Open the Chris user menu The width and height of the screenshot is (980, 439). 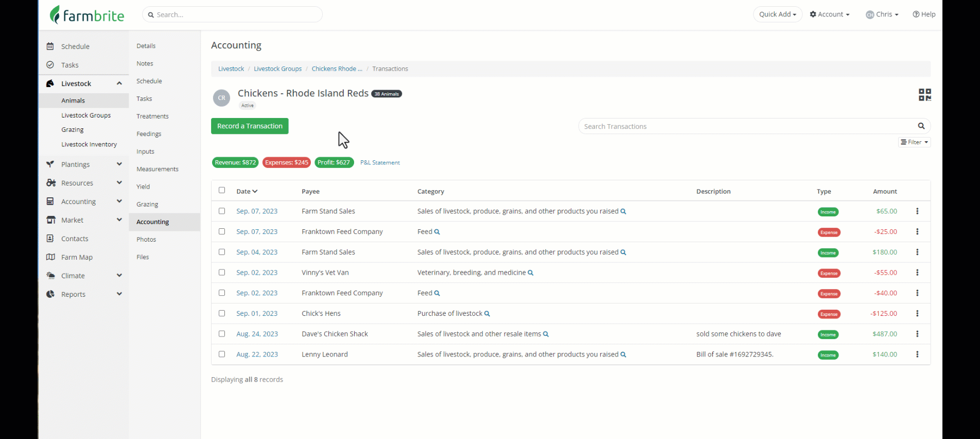click(x=882, y=14)
